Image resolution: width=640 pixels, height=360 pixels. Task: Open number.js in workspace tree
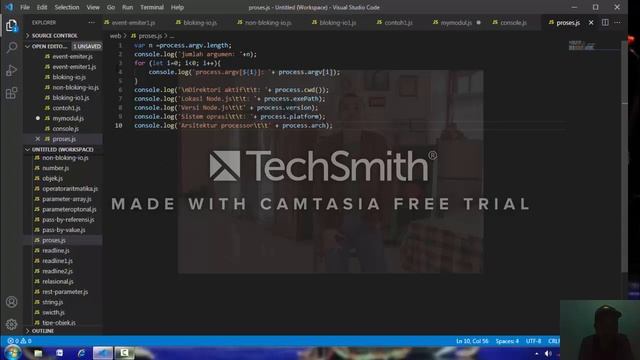point(56,168)
